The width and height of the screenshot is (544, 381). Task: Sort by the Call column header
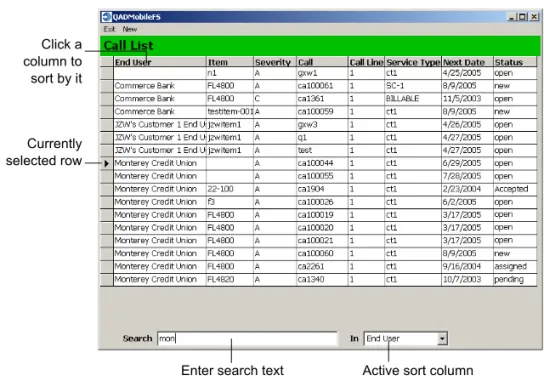pyautogui.click(x=322, y=62)
